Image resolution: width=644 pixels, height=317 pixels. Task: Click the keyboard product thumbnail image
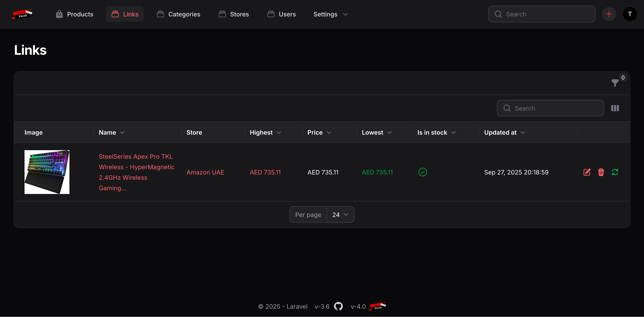[47, 172]
